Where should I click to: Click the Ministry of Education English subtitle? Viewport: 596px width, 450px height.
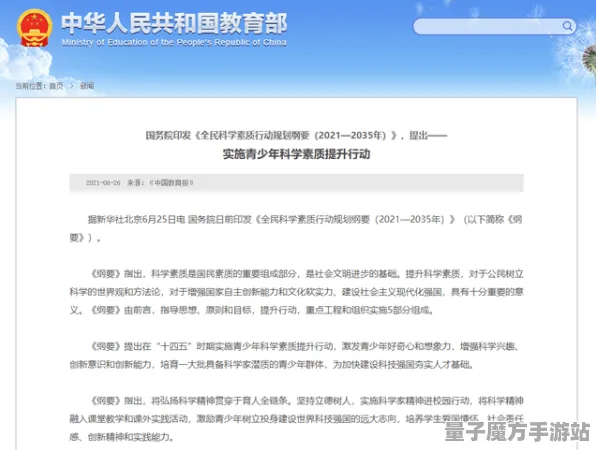point(174,42)
